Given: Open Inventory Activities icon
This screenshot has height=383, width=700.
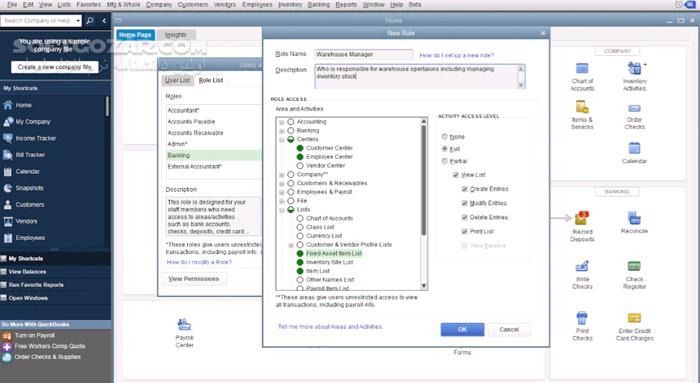Looking at the screenshot, I should point(634,69).
